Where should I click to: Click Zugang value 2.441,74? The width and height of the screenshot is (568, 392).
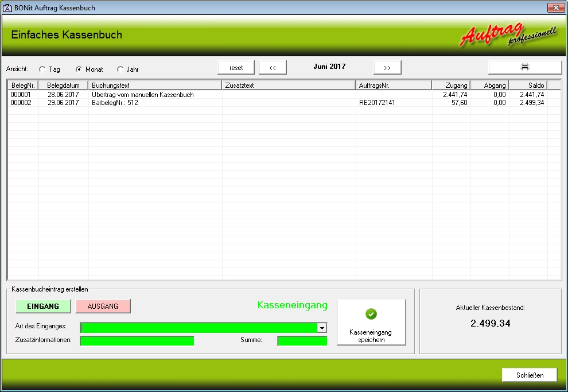tap(455, 95)
